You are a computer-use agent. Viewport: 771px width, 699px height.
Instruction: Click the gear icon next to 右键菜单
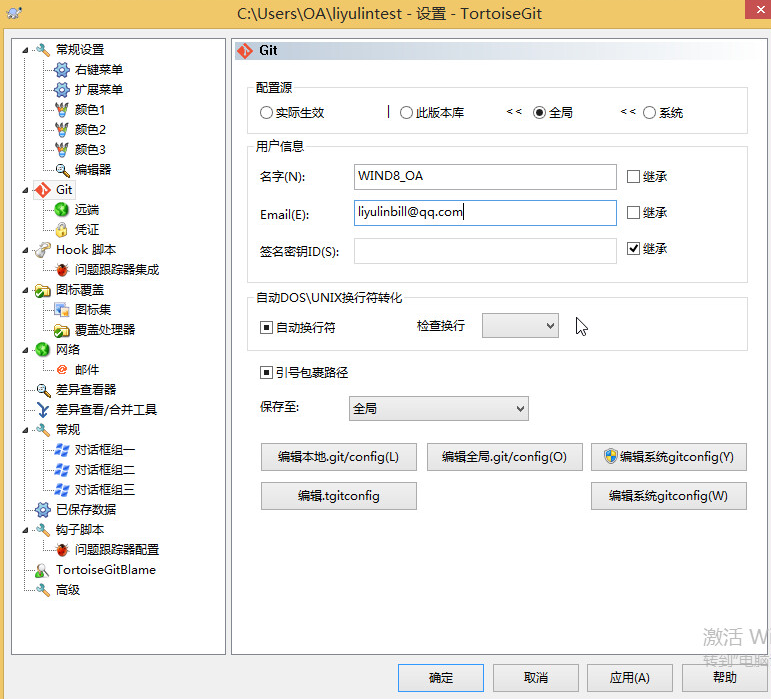pyautogui.click(x=61, y=70)
